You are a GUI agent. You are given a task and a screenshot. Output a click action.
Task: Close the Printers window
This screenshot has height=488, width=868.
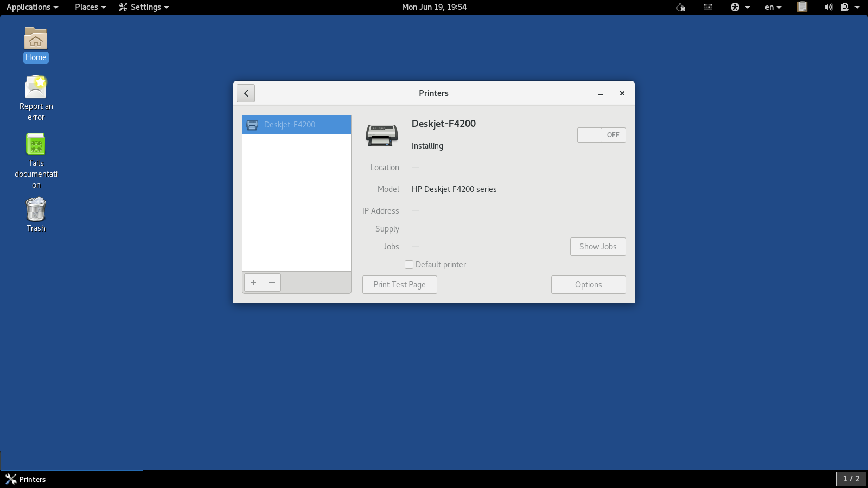click(622, 93)
